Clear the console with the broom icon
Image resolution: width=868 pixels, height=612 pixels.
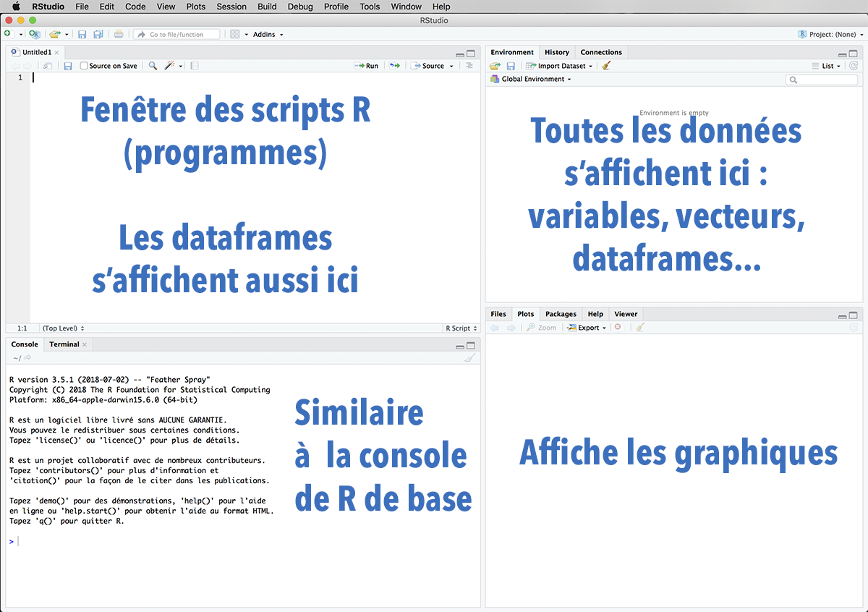(469, 358)
